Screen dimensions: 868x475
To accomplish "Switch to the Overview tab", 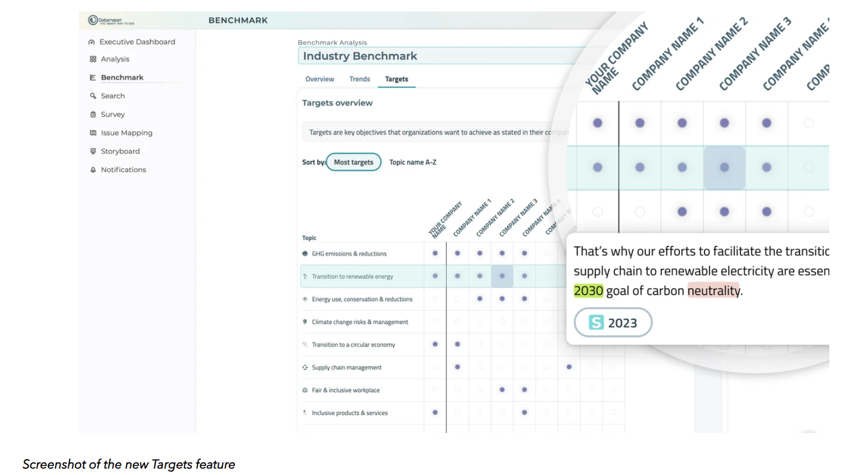I will (x=320, y=79).
